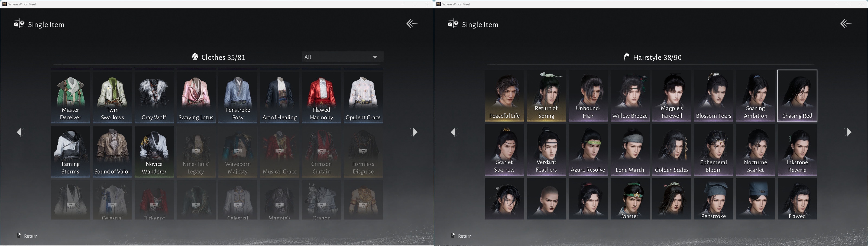Choose the Unbound: Hair hairstyle
Viewport: 868px width, 246px height.
click(588, 96)
